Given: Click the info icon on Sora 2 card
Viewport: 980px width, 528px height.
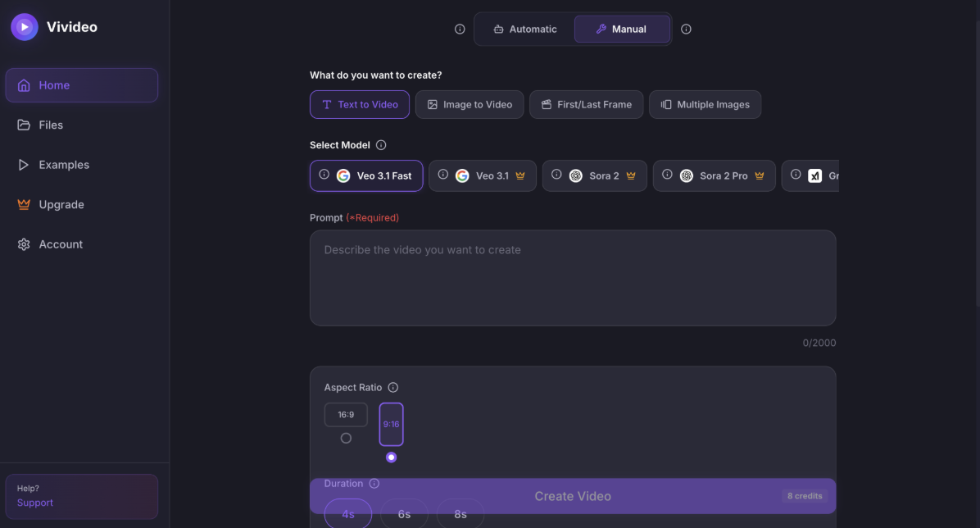Looking at the screenshot, I should 556,175.
